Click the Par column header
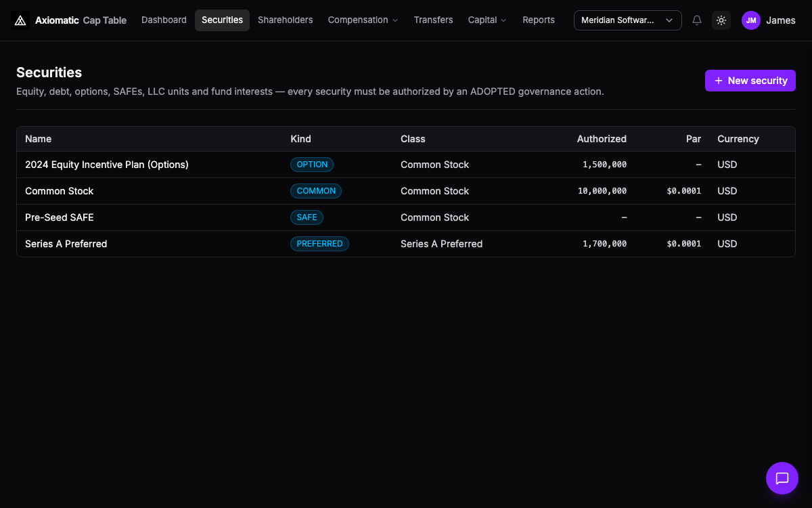The width and height of the screenshot is (812, 508). click(694, 139)
